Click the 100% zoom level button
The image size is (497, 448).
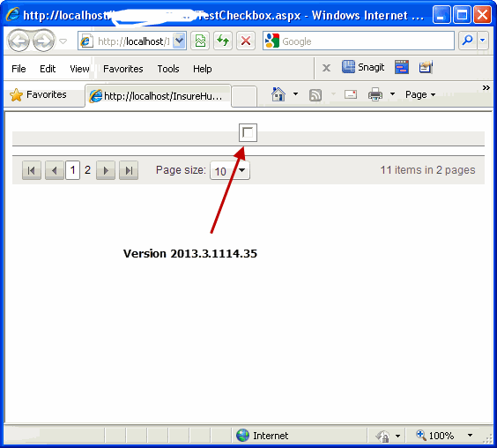tap(435, 436)
